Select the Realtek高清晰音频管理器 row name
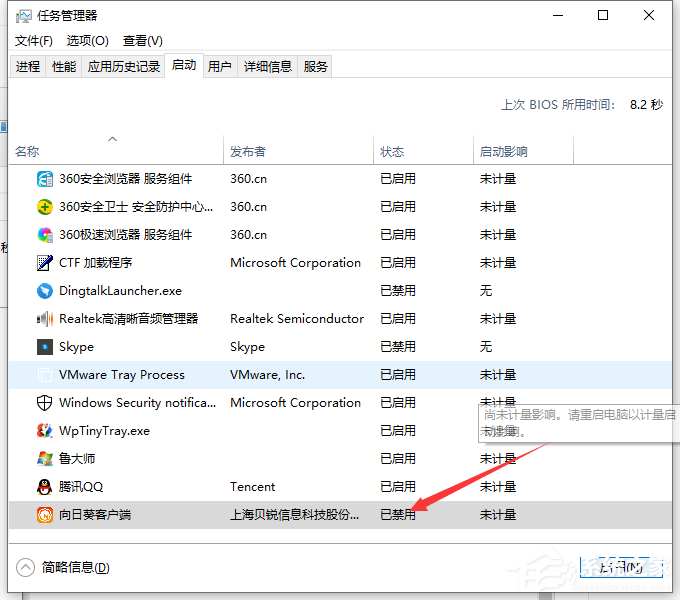This screenshot has width=680, height=600. (x=128, y=319)
